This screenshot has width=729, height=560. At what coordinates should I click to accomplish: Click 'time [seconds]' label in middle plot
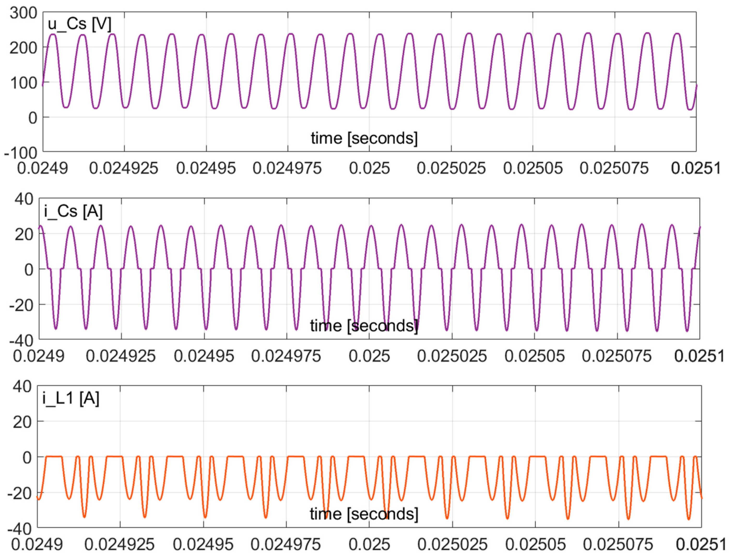(364, 326)
